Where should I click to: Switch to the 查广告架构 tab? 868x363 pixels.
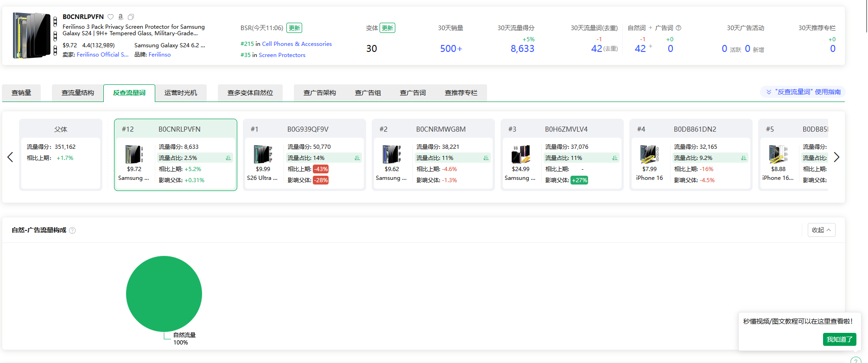point(320,93)
